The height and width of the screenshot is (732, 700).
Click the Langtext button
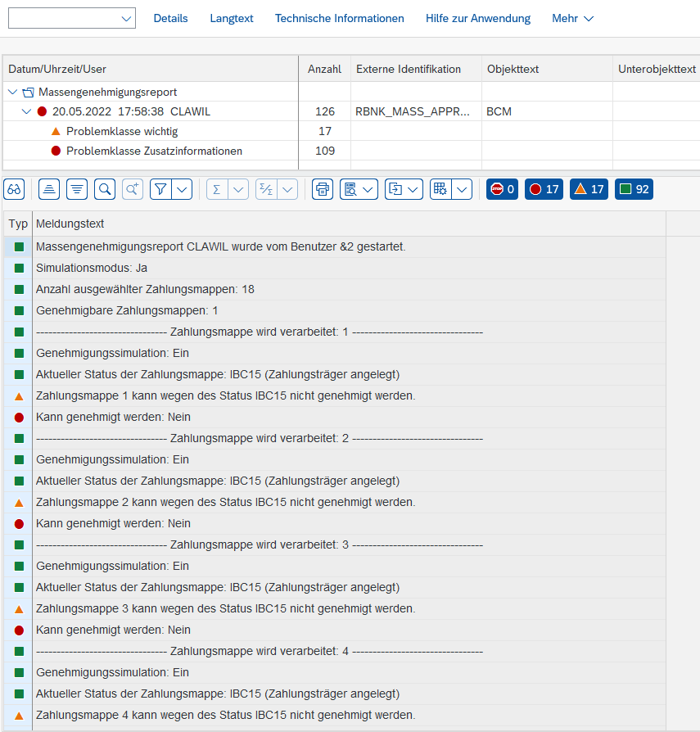tap(232, 18)
